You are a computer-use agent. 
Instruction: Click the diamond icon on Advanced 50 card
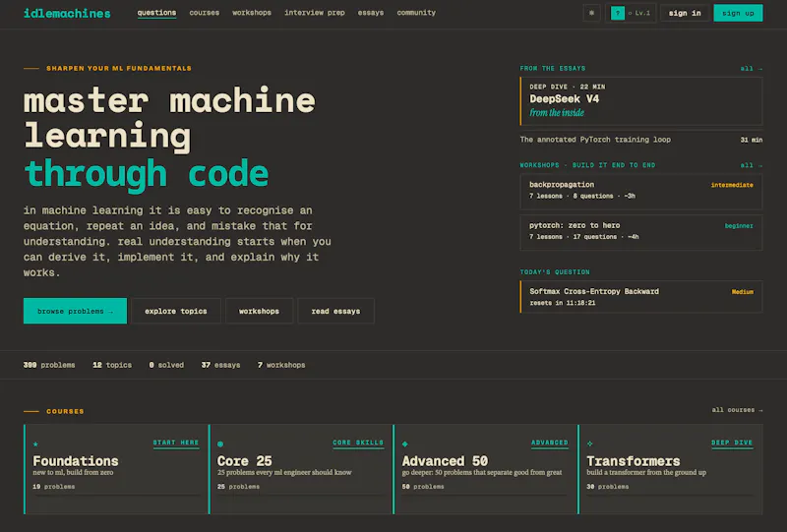[x=405, y=444]
